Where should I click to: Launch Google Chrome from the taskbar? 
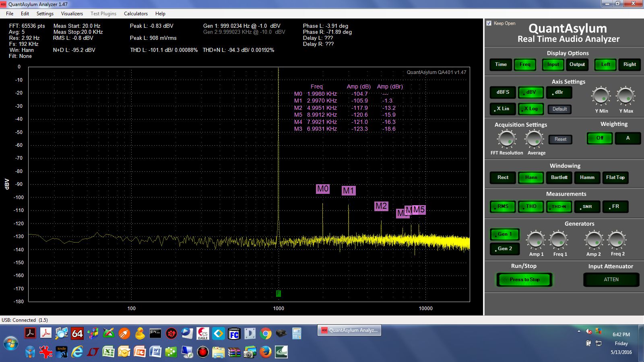coord(265,333)
